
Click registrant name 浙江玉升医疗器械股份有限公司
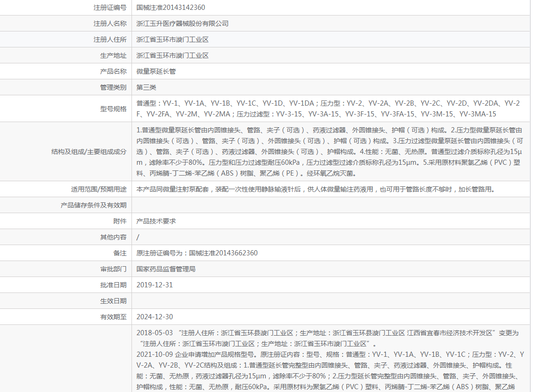pyautogui.click(x=182, y=23)
